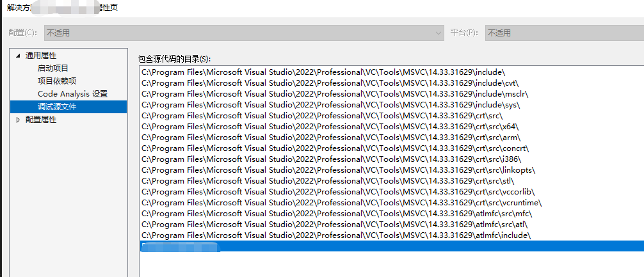644x277 pixels.
Task: Select the atlmfc\include\ directory entry
Action: [x=336, y=235]
